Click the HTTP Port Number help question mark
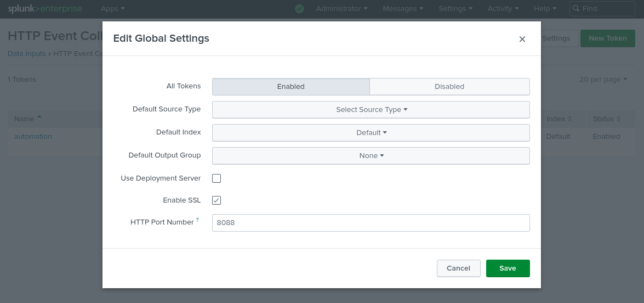This screenshot has height=303, width=644. (197, 220)
